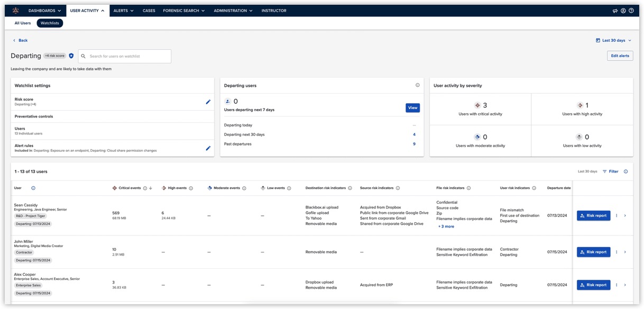644x309 pixels.
Task: Click the announcements megaphone icon in header
Action: coord(615,11)
